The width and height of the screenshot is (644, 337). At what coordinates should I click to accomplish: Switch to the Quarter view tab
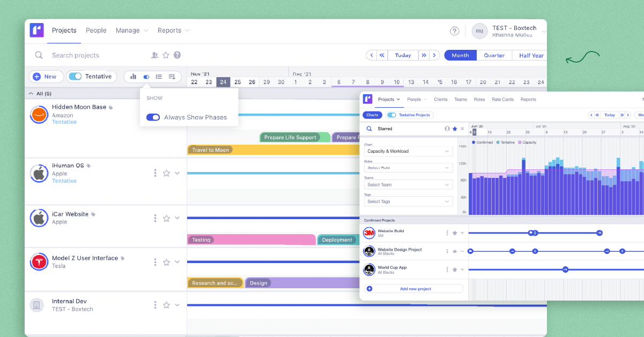click(x=494, y=55)
